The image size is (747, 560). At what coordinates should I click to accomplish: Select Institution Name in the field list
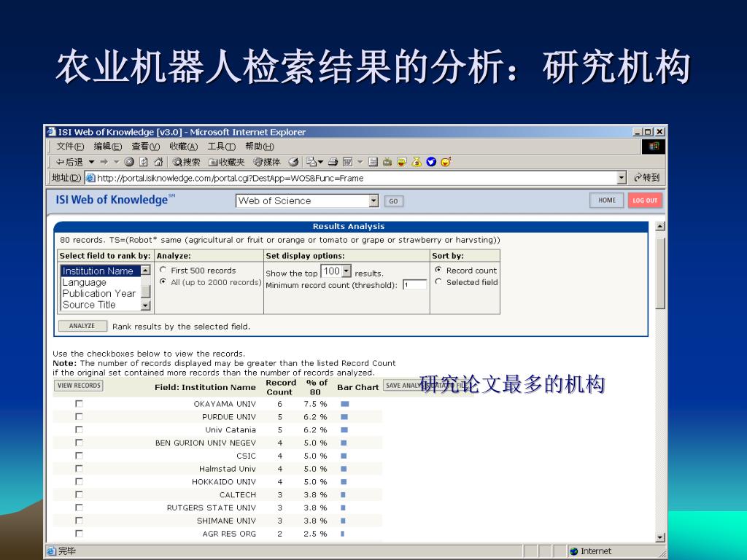[101, 271]
